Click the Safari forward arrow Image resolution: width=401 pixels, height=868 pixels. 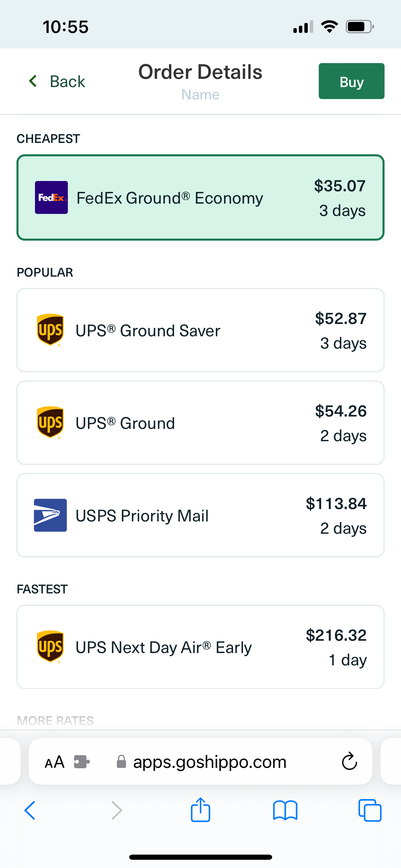[117, 810]
